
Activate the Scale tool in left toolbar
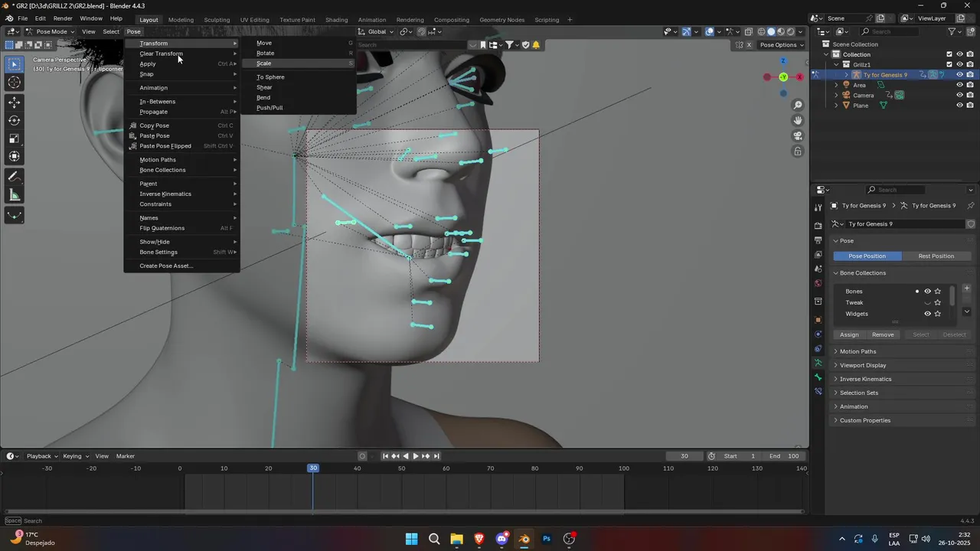(15, 139)
